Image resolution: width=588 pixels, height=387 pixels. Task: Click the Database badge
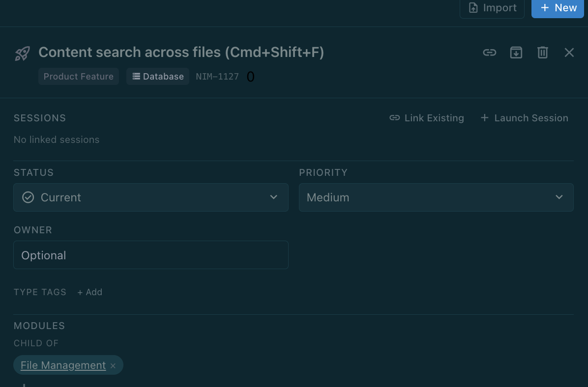[x=158, y=77]
